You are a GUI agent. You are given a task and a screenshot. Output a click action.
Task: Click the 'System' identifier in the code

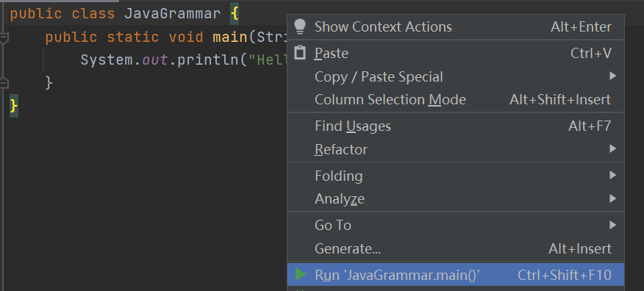(107, 60)
